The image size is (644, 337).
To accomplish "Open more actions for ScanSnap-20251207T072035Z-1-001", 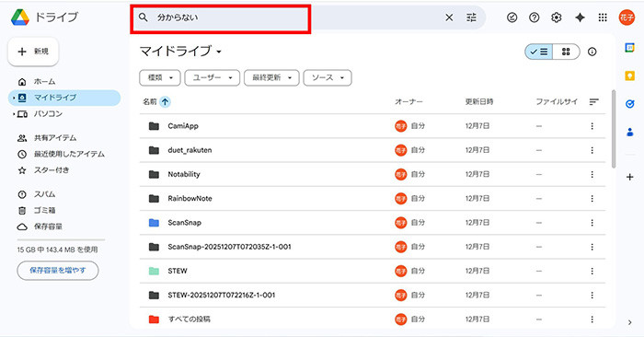I will [592, 247].
